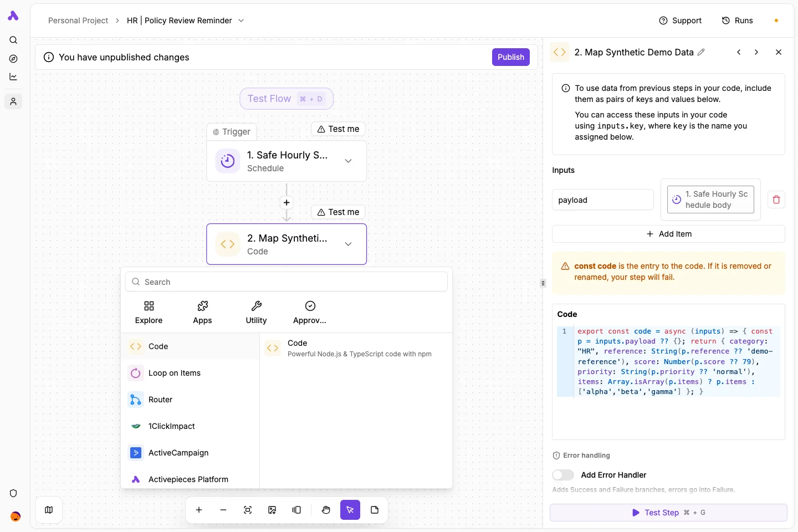Choose the Code action with npm description
The height and width of the screenshot is (532, 798).
click(356, 348)
